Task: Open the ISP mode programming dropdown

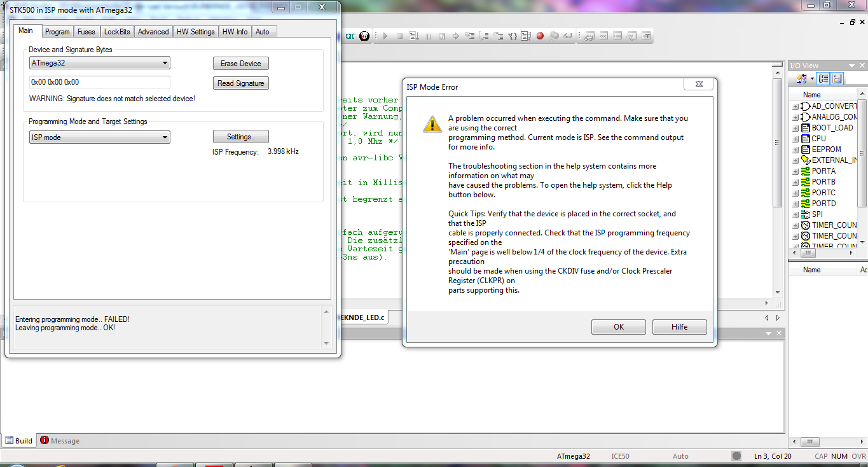Action: [165, 137]
